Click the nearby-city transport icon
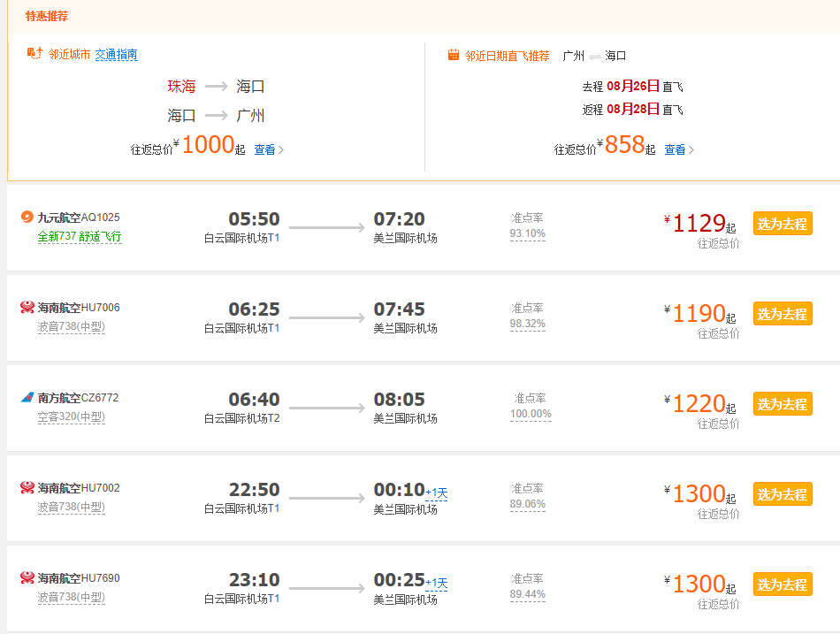The height and width of the screenshot is (634, 840). (34, 53)
